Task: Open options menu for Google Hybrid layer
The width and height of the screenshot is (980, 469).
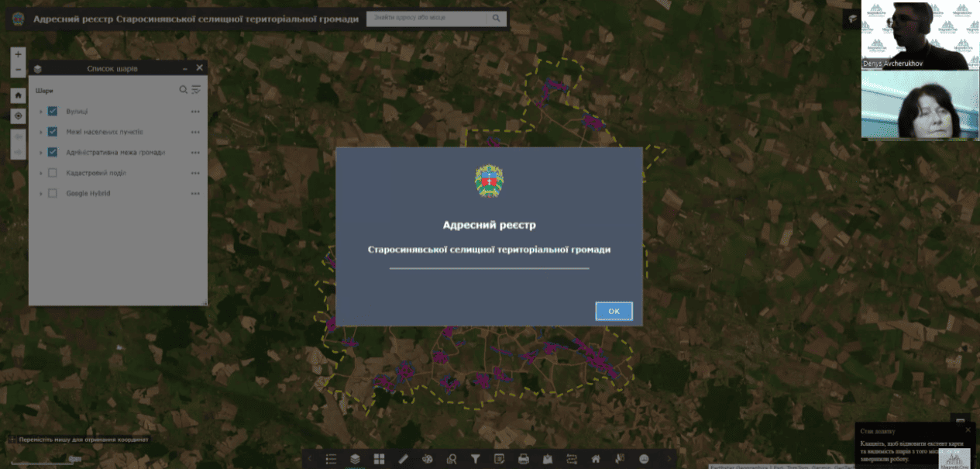Action: pyautogui.click(x=195, y=194)
